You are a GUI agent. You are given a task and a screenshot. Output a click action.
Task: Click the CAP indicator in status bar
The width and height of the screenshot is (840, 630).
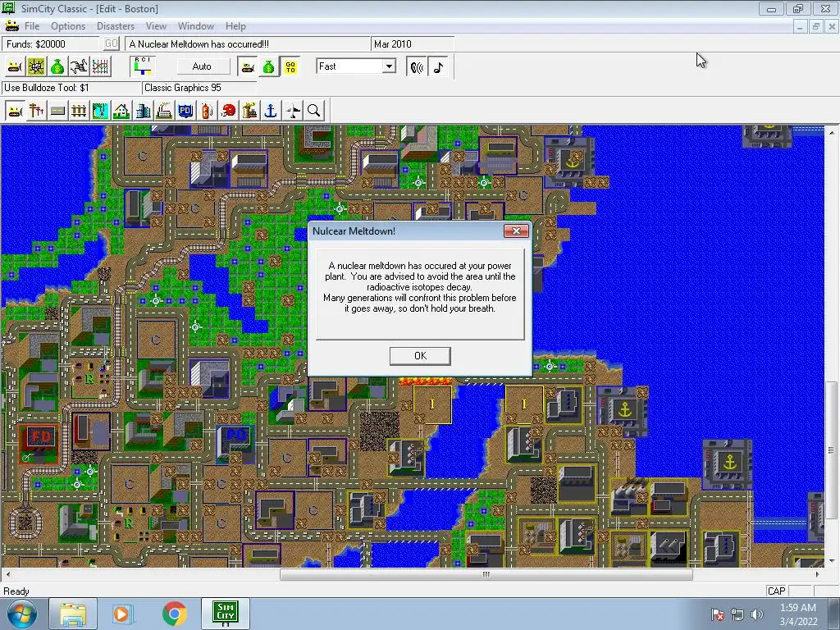[776, 591]
